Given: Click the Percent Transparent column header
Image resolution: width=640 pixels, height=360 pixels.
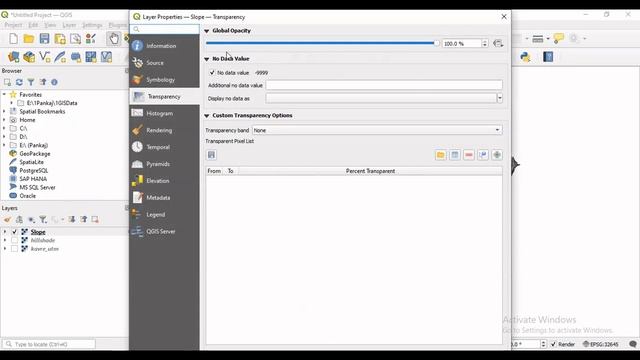Looking at the screenshot, I should 370,171.
